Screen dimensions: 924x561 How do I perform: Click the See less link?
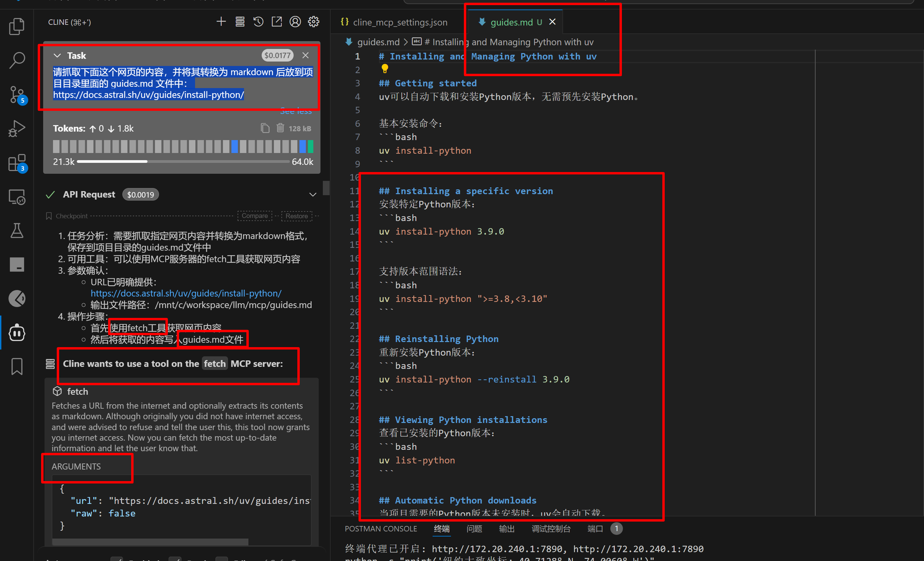(296, 112)
